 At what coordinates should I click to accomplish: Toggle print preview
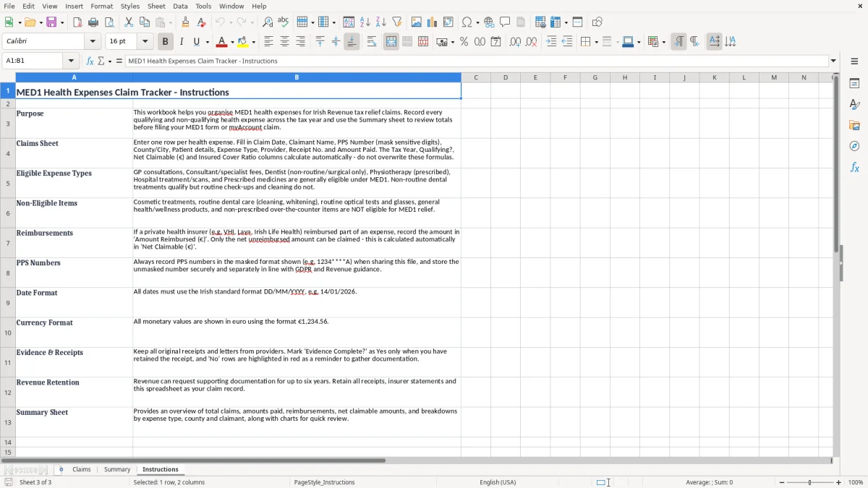click(108, 22)
